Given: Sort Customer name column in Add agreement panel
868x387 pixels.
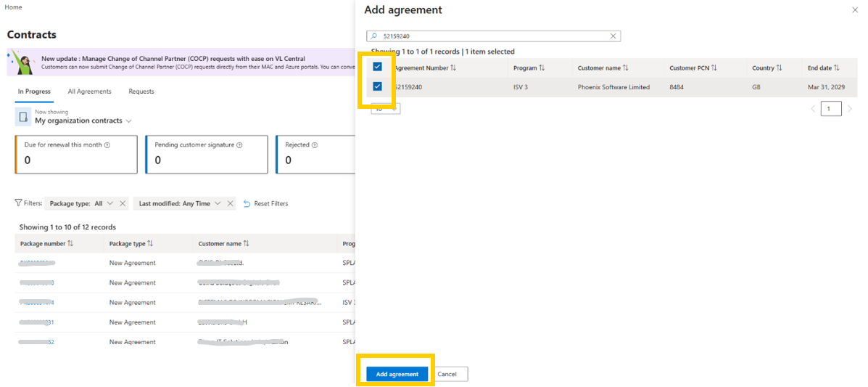Looking at the screenshot, I should 626,68.
